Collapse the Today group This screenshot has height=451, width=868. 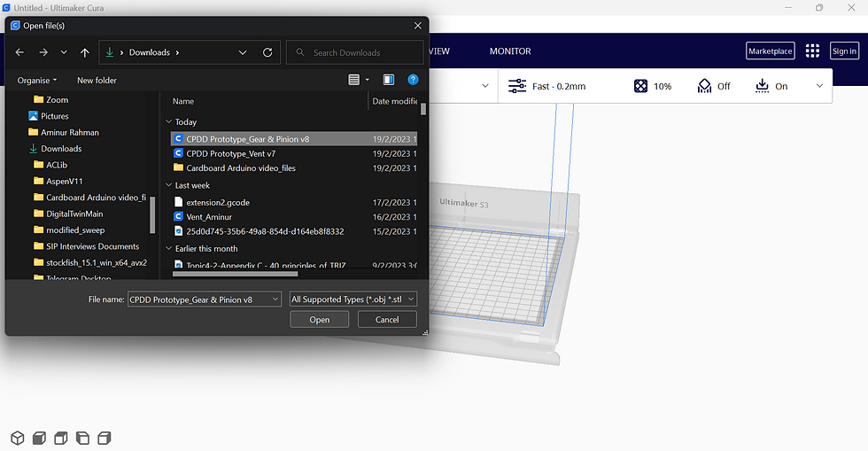[169, 121]
